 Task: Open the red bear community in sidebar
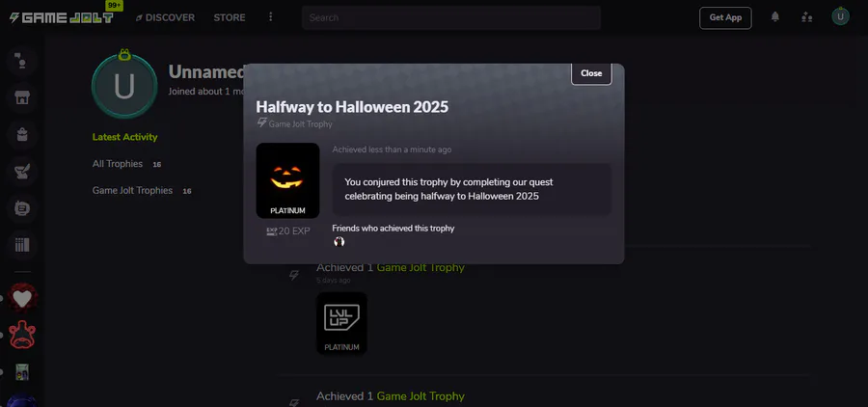point(22,335)
